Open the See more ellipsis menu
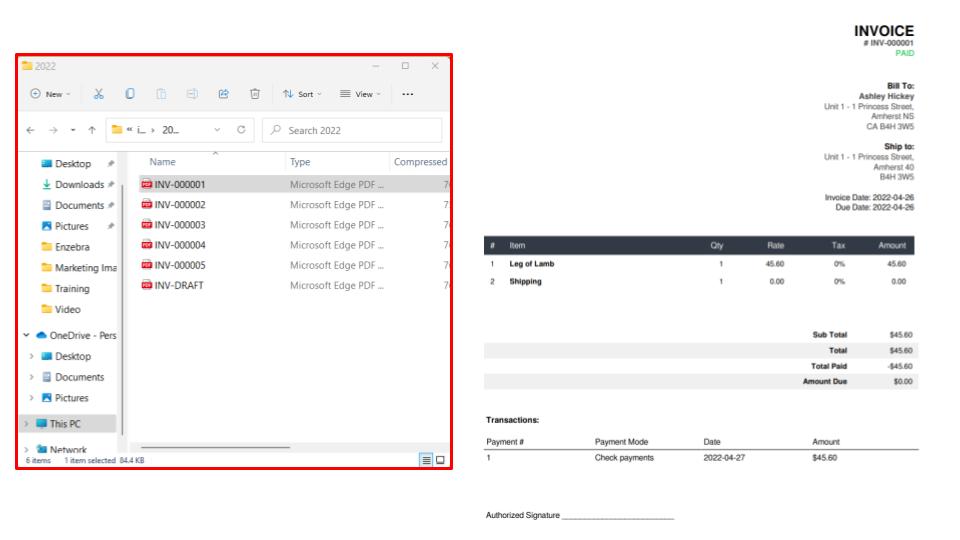 (407, 94)
